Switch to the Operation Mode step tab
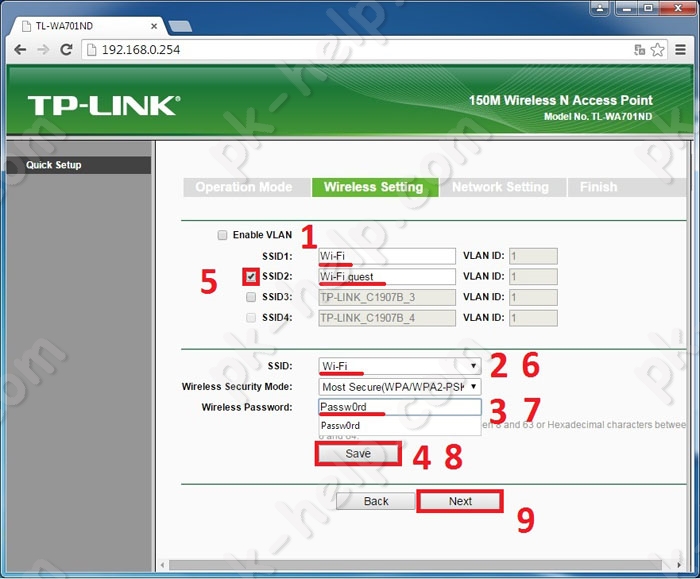Screen dimensions: 700x579 pos(244,187)
